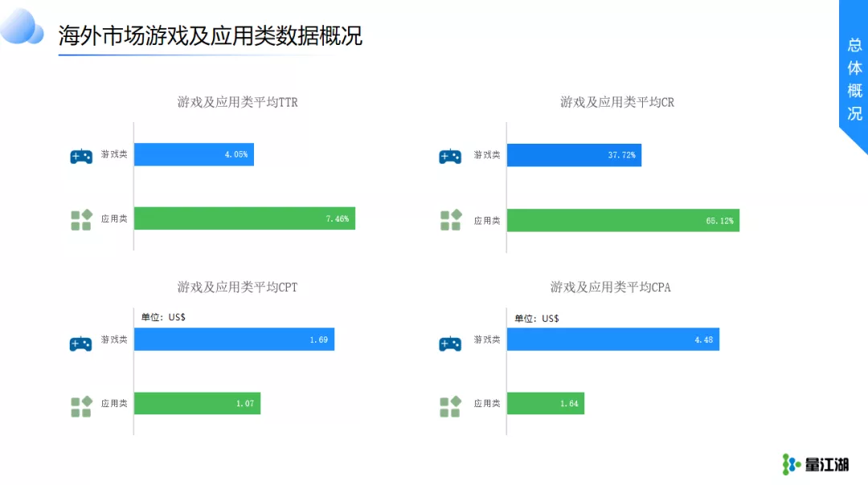Click the gamepad icon in TTR chart
The image size is (868, 485).
[81, 156]
